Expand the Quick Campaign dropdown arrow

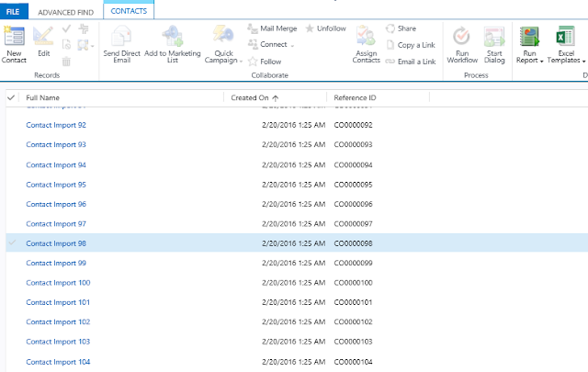241,61
